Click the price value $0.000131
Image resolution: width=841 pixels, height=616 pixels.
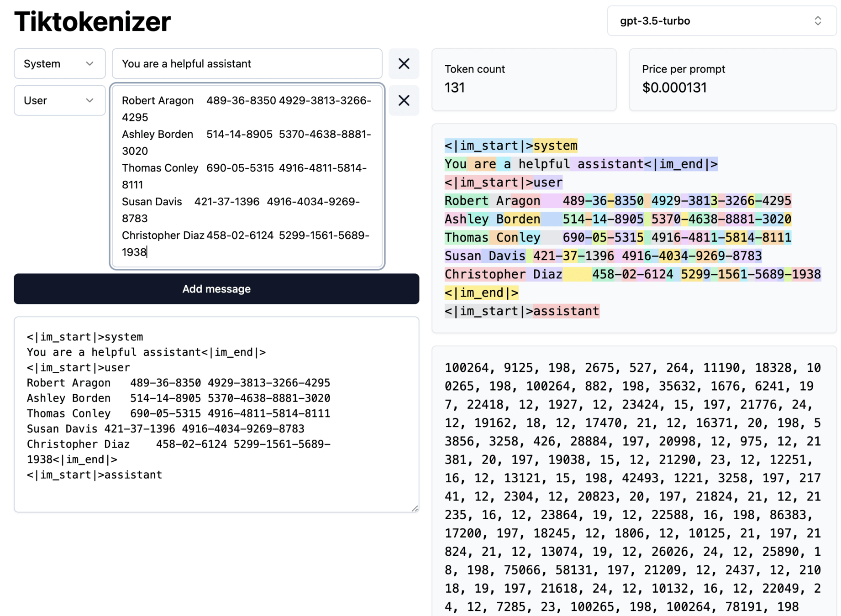pyautogui.click(x=674, y=88)
